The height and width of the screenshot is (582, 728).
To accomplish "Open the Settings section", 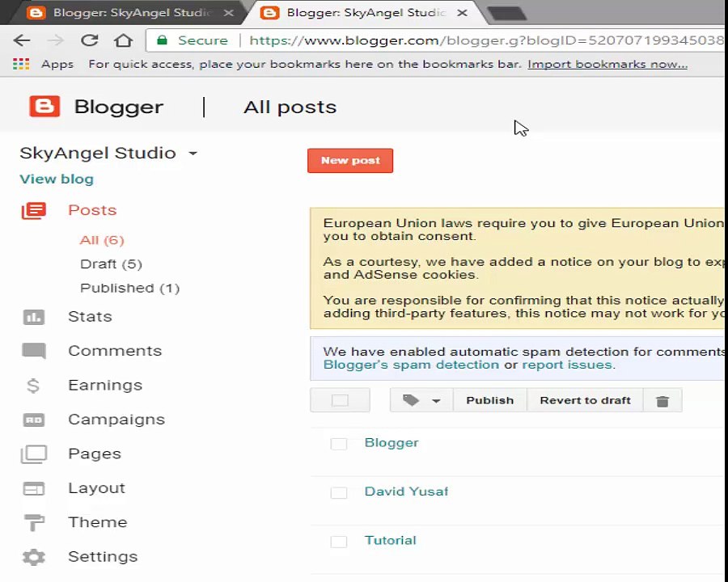I will [103, 557].
